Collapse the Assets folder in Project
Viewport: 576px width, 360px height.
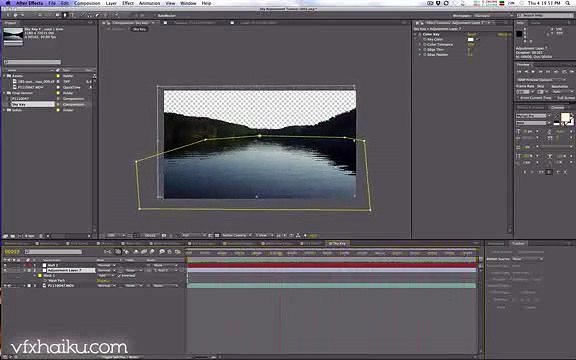[5, 76]
